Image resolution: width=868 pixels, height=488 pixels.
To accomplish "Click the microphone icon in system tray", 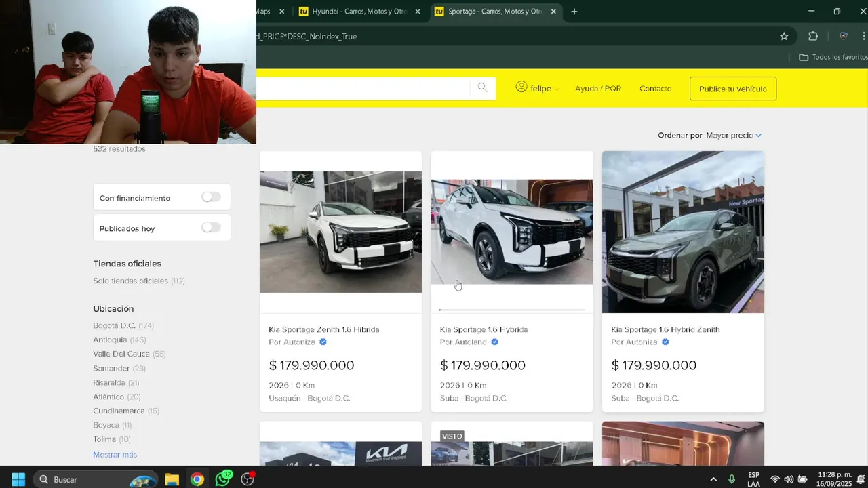I will click(732, 479).
